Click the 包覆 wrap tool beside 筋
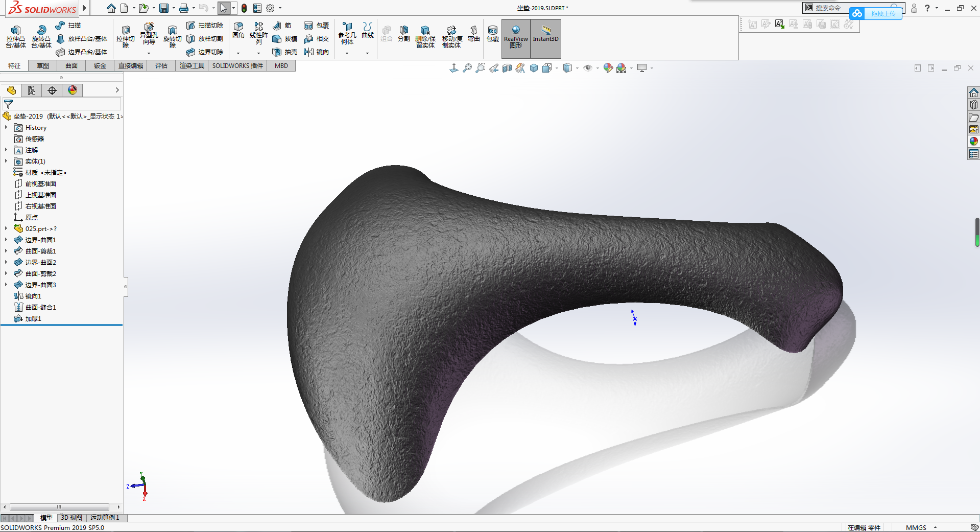This screenshot has height=532, width=980. (317, 26)
